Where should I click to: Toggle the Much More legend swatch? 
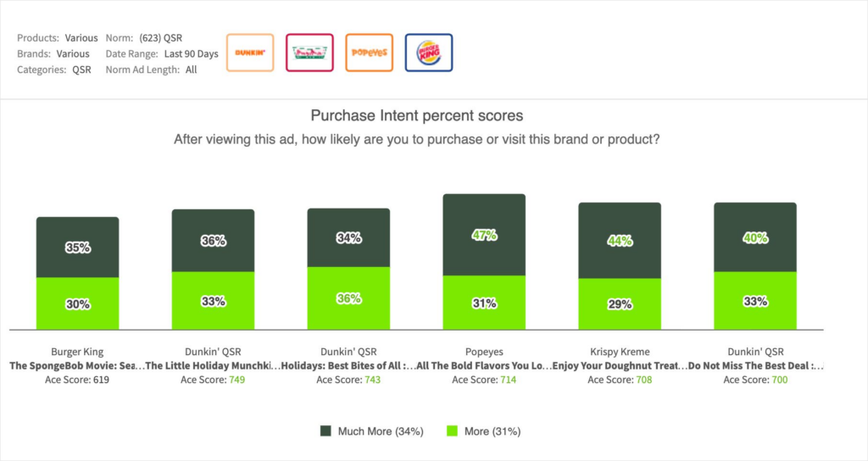coord(325,431)
